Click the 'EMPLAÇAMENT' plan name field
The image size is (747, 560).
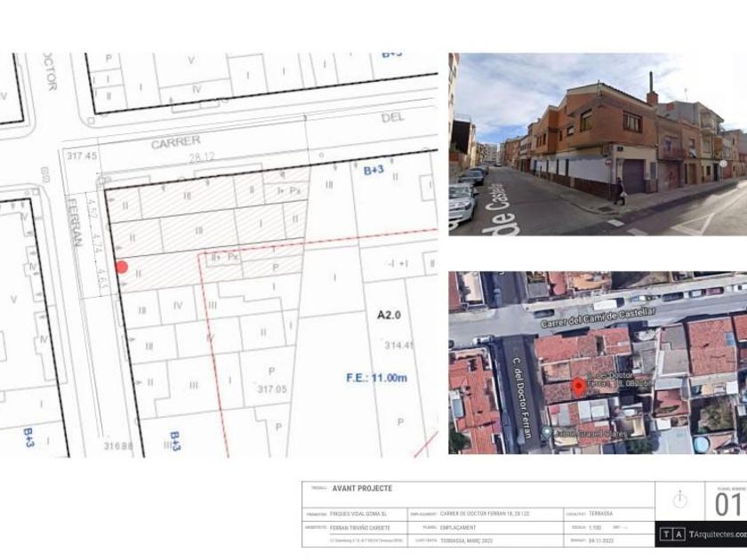[x=458, y=528]
